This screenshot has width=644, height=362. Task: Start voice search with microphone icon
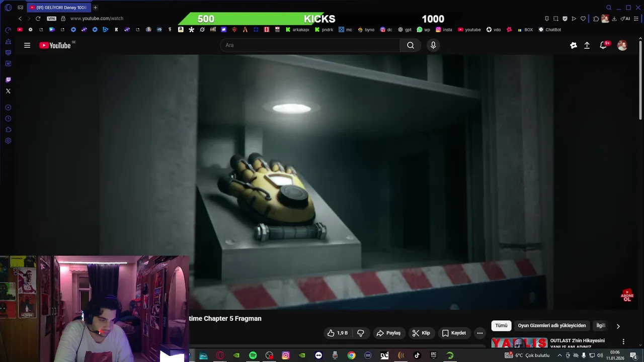(x=433, y=45)
